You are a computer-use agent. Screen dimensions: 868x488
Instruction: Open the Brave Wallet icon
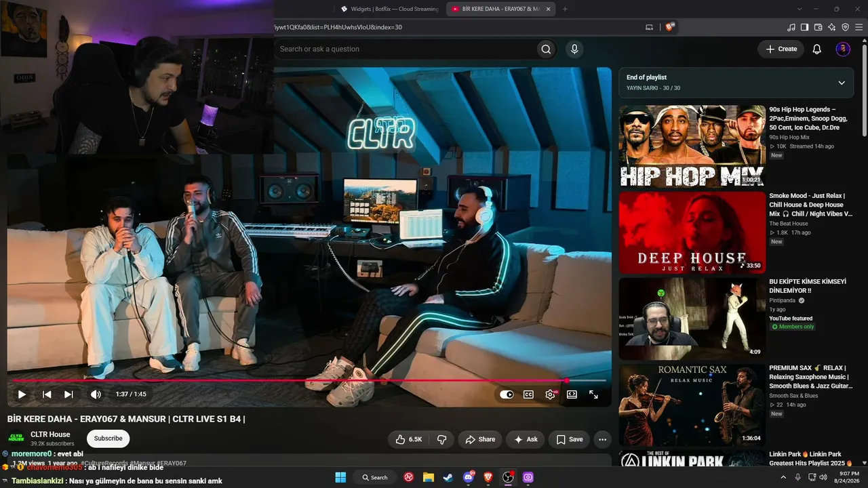coord(818,27)
